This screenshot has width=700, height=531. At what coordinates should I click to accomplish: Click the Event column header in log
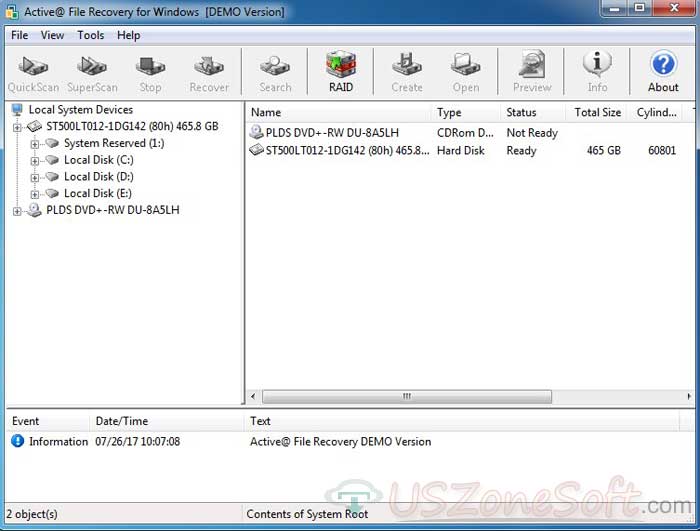(48, 421)
